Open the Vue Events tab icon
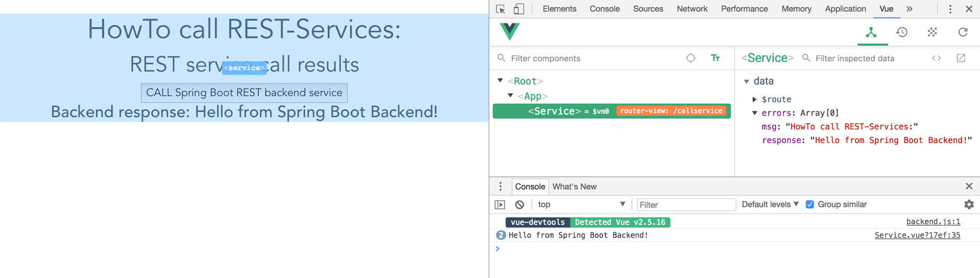This screenshot has width=980, height=278. point(932,32)
